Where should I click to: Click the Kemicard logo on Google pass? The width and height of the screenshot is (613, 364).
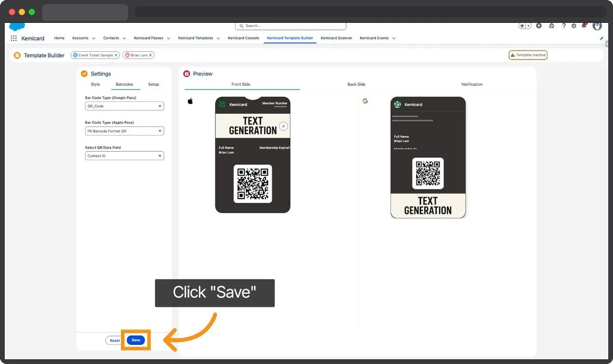click(x=398, y=105)
